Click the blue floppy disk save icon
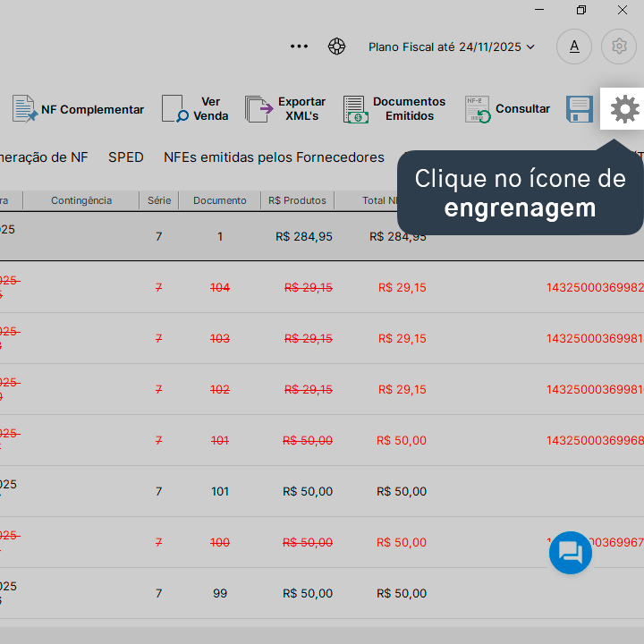Image resolution: width=644 pixels, height=644 pixels. click(580, 109)
